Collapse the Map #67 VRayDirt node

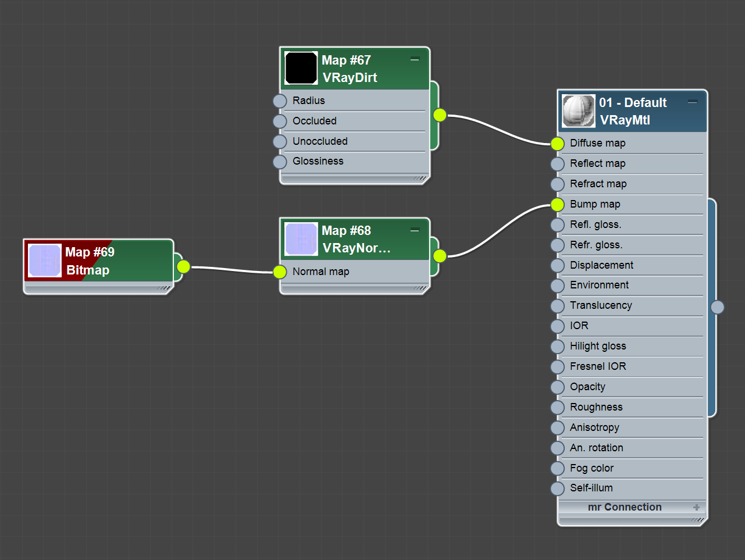415,59
